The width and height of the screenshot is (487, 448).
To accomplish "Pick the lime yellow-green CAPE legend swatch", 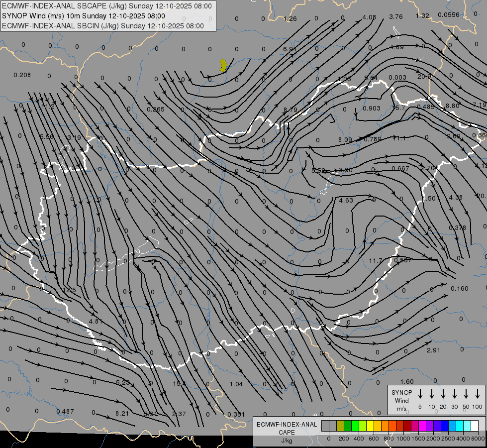I will pyautogui.click(x=363, y=426).
